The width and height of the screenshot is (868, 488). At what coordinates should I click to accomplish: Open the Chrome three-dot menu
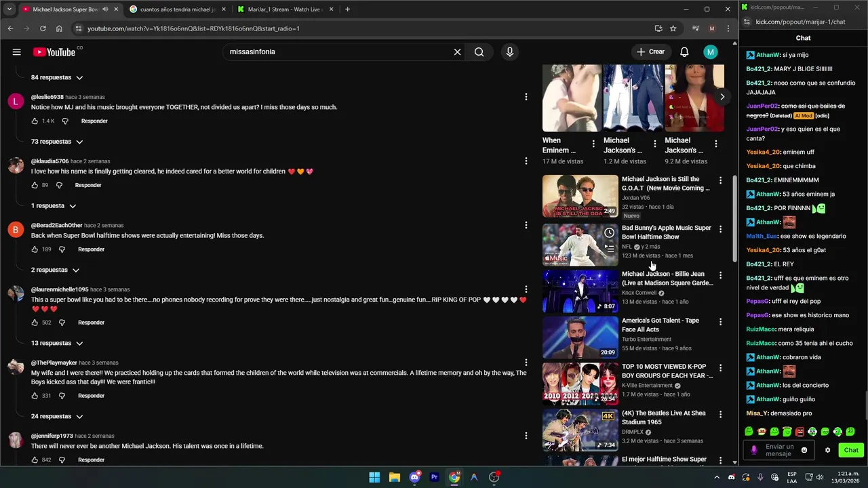pos(728,28)
